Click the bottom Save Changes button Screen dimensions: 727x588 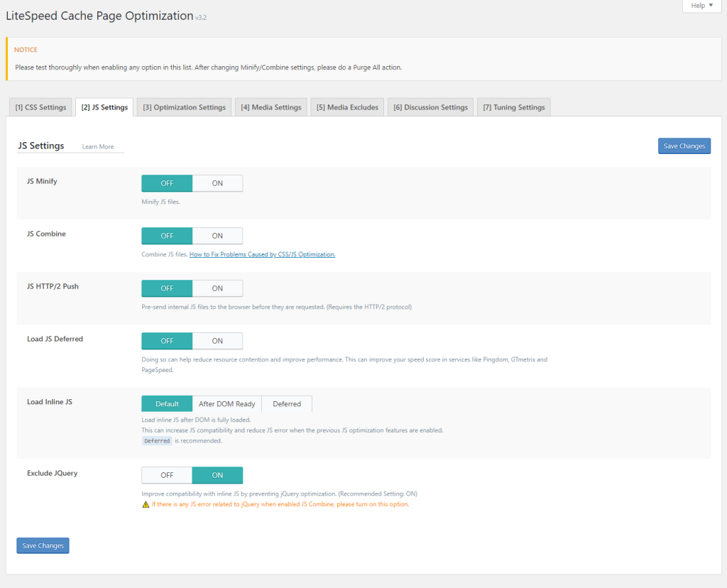[x=43, y=545]
